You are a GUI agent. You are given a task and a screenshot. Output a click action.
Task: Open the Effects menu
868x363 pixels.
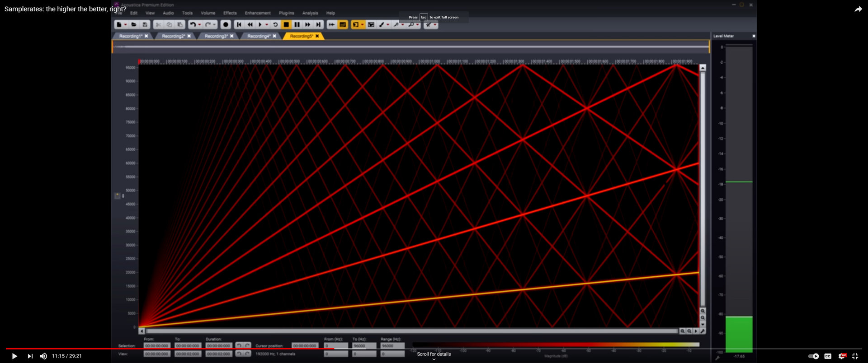coord(230,13)
